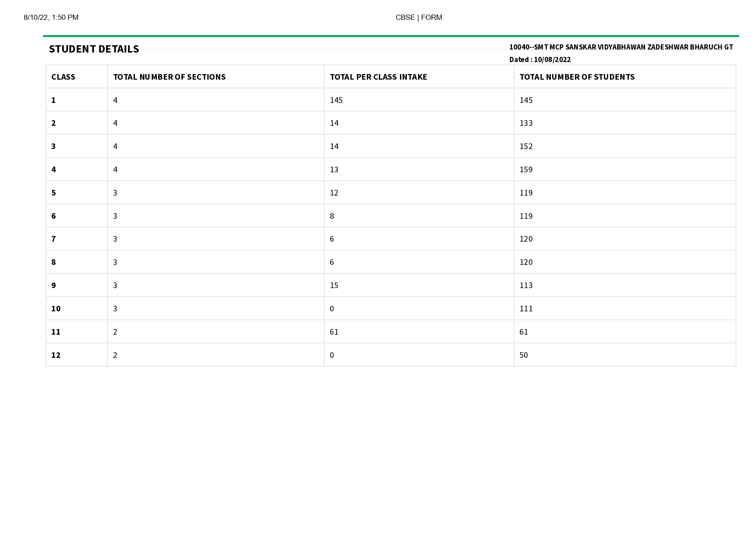The image size is (756, 534).
Task: Click the TOTAL NUMBER OF SECTIONS header
Action: [x=169, y=77]
